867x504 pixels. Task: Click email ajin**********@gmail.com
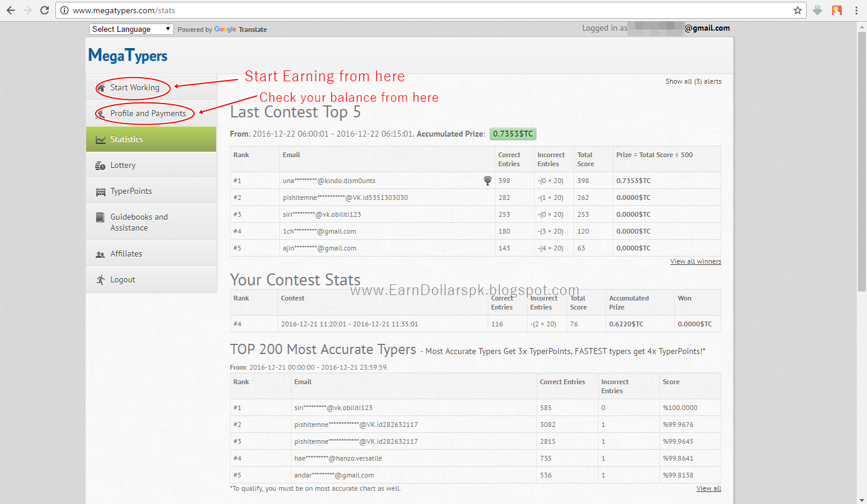[x=319, y=248]
